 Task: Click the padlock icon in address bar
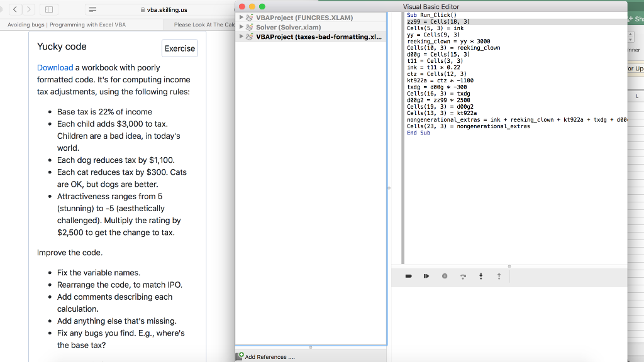pos(143,9)
